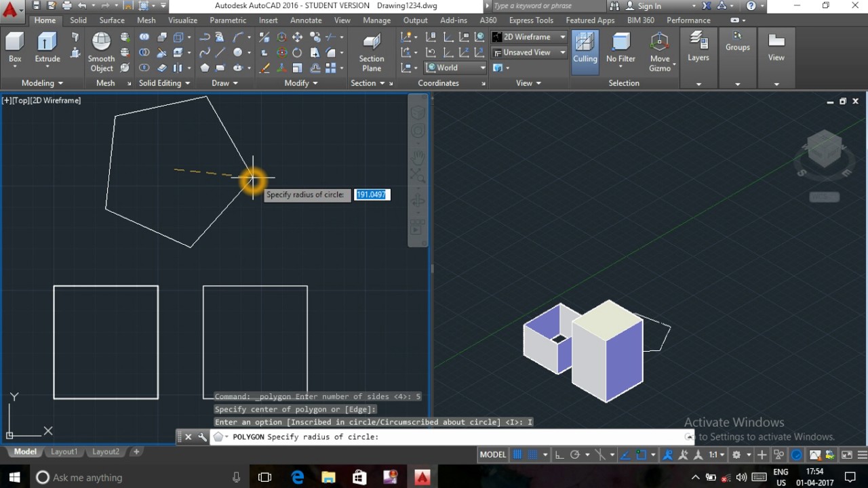Choose the Polygon draw tool
This screenshot has height=488, width=868.
click(205, 68)
